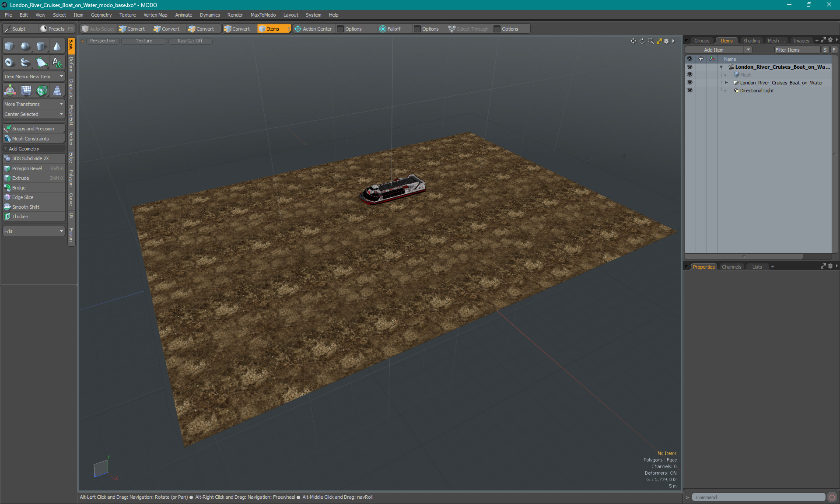
Task: Open the Add Item dropdown
Action: coord(749,50)
